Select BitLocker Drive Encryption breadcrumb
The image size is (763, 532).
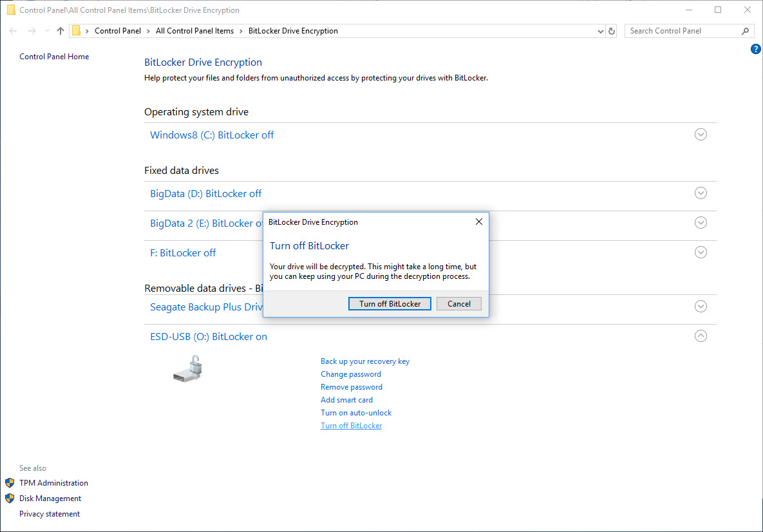tap(293, 31)
